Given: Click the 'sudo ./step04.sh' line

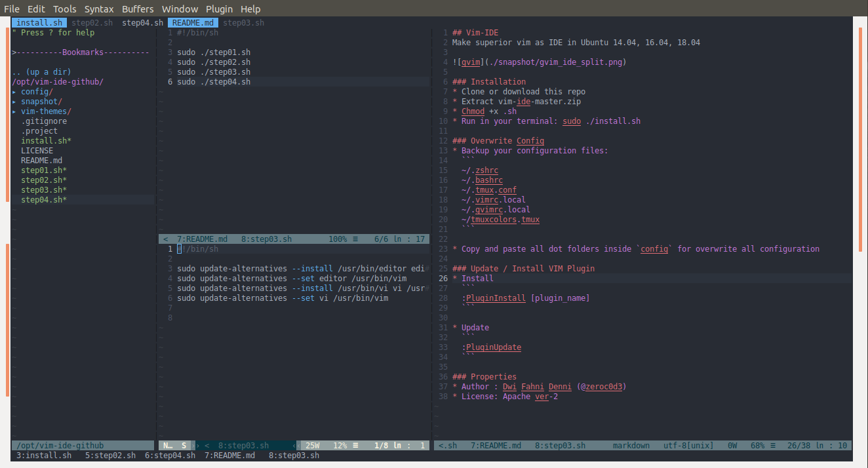Looking at the screenshot, I should click(214, 82).
